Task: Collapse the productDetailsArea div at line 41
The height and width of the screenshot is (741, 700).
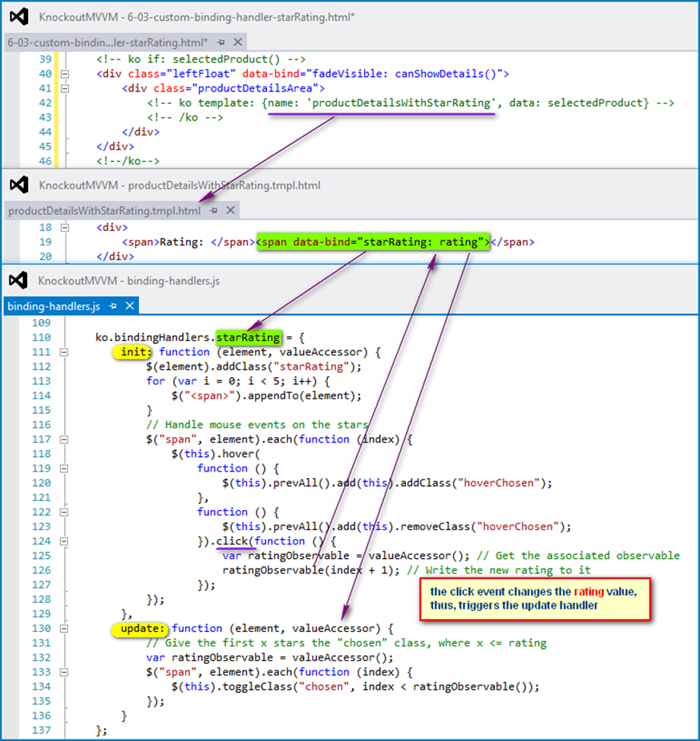Action: [65, 88]
